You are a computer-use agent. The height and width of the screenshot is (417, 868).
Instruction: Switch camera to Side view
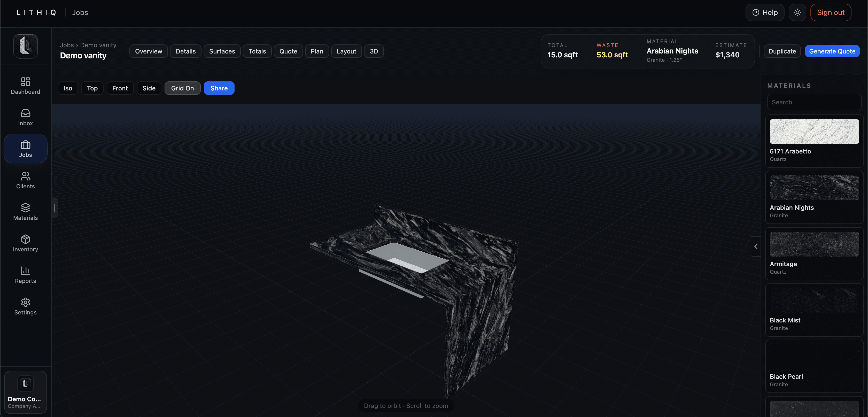click(149, 88)
